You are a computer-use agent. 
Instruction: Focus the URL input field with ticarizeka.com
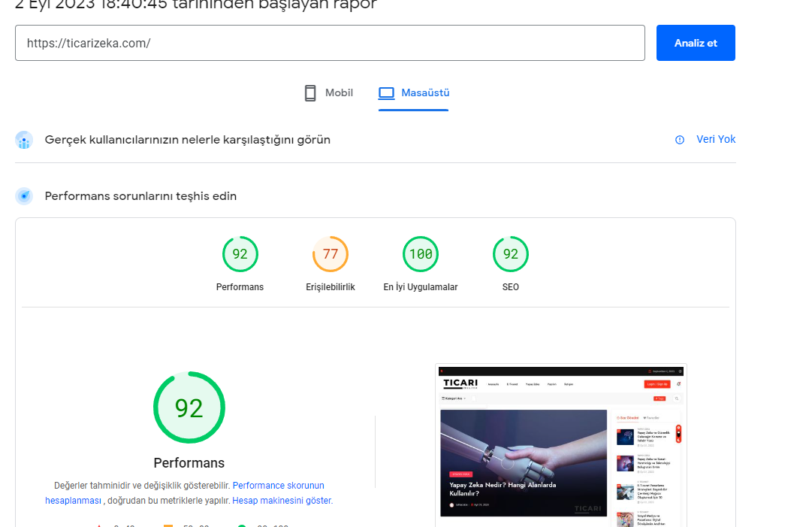pyautogui.click(x=330, y=43)
